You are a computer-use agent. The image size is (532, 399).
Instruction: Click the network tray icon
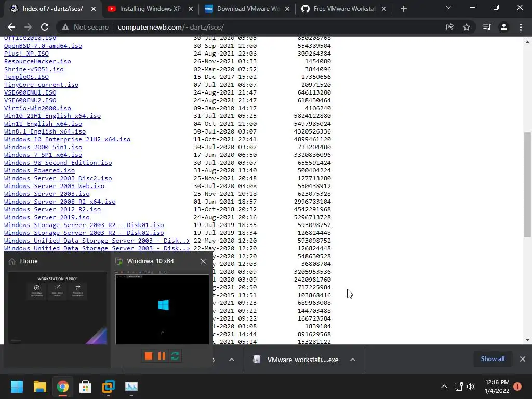[x=458, y=387]
